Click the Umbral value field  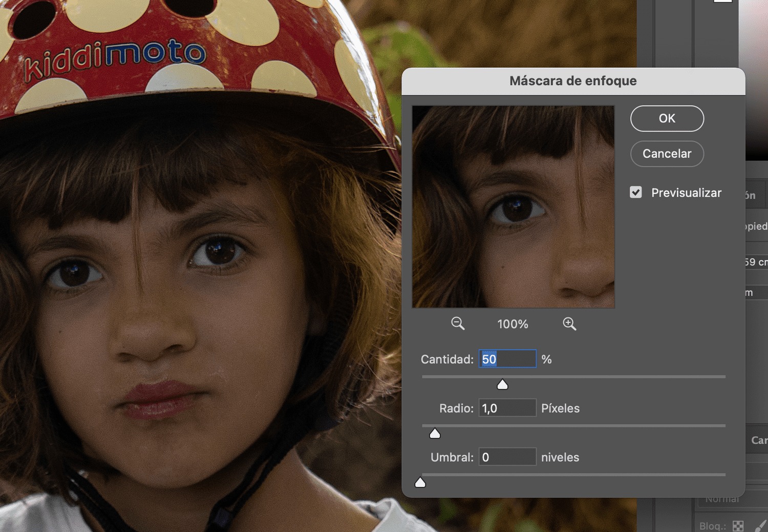click(507, 457)
